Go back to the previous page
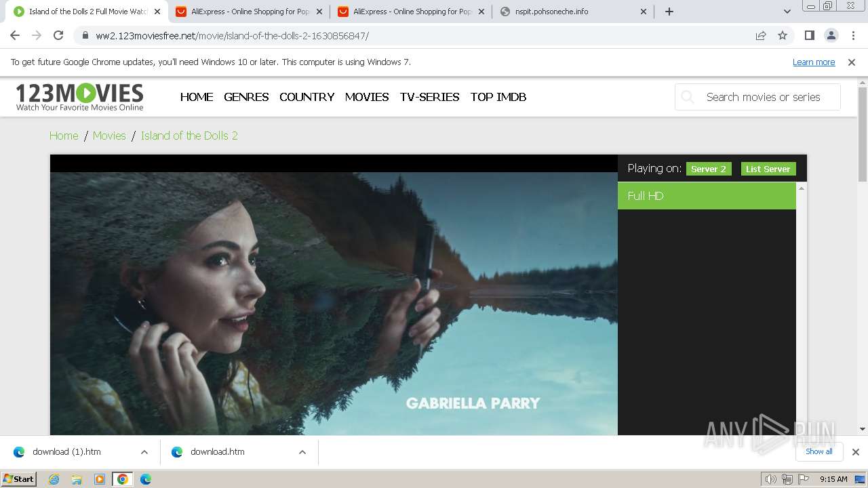The height and width of the screenshot is (488, 868). [15, 36]
